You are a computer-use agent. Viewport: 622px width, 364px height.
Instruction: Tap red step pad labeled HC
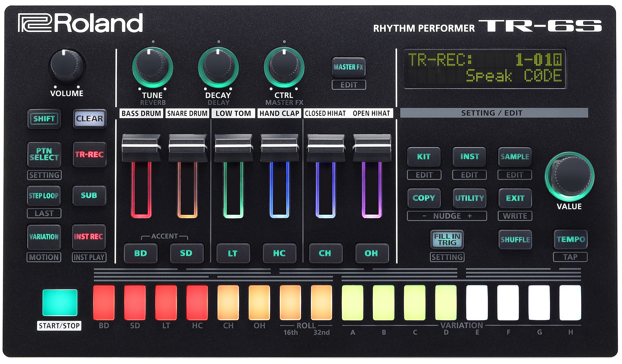click(197, 303)
